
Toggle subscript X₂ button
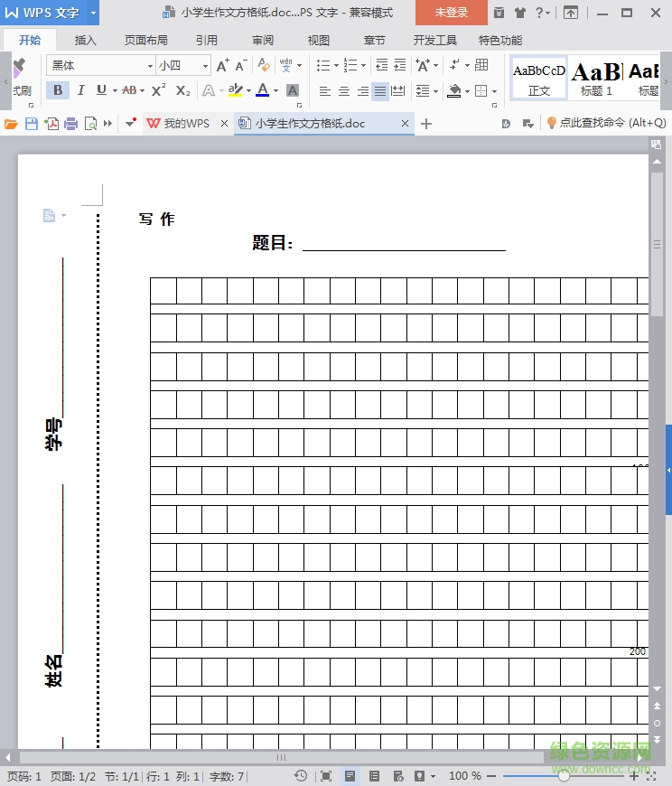183,90
